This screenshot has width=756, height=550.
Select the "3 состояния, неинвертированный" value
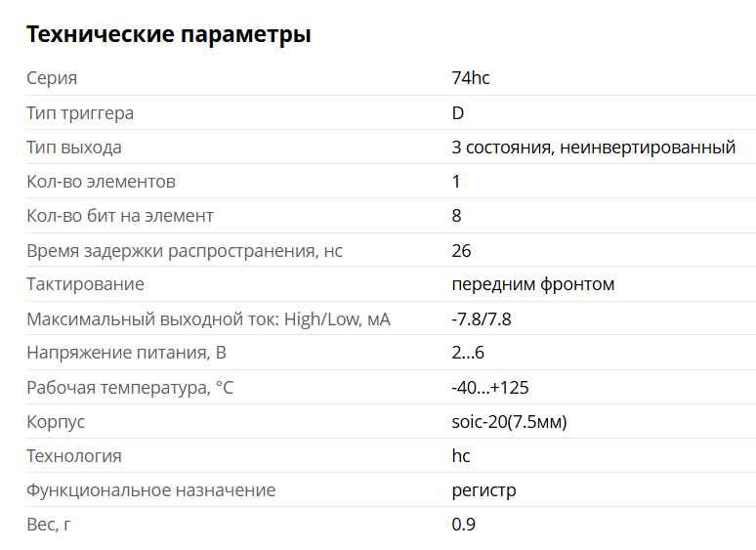pos(593,148)
